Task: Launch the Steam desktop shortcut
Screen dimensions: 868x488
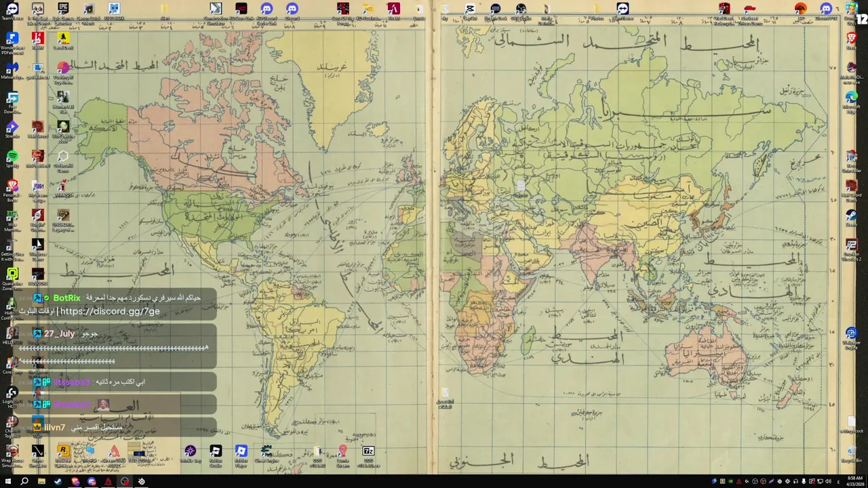Action: point(851,218)
